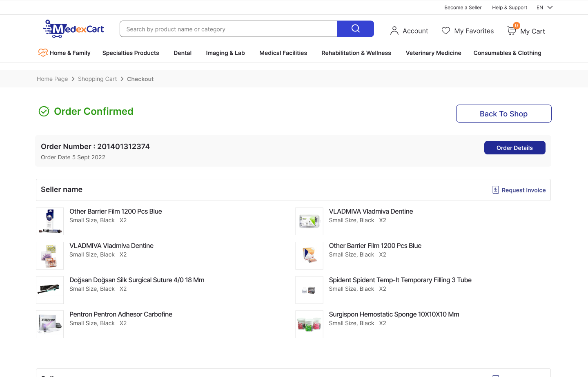Open the Dental category menu

[183, 53]
